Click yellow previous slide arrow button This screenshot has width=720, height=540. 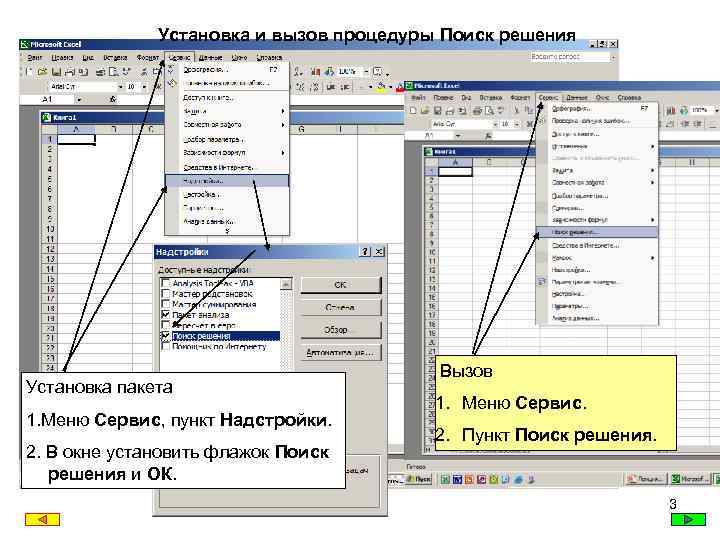pos(42,519)
